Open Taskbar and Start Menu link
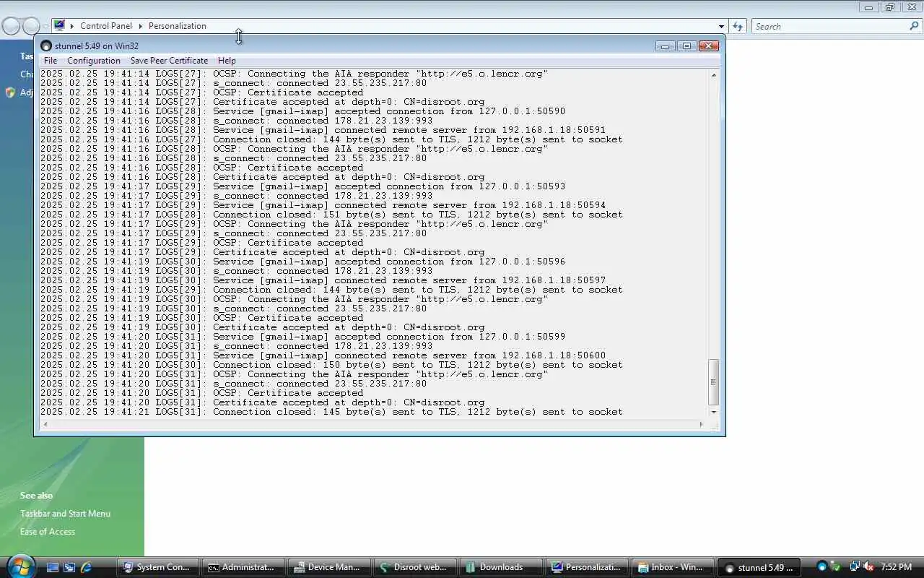The width and height of the screenshot is (924, 578). 65,514
